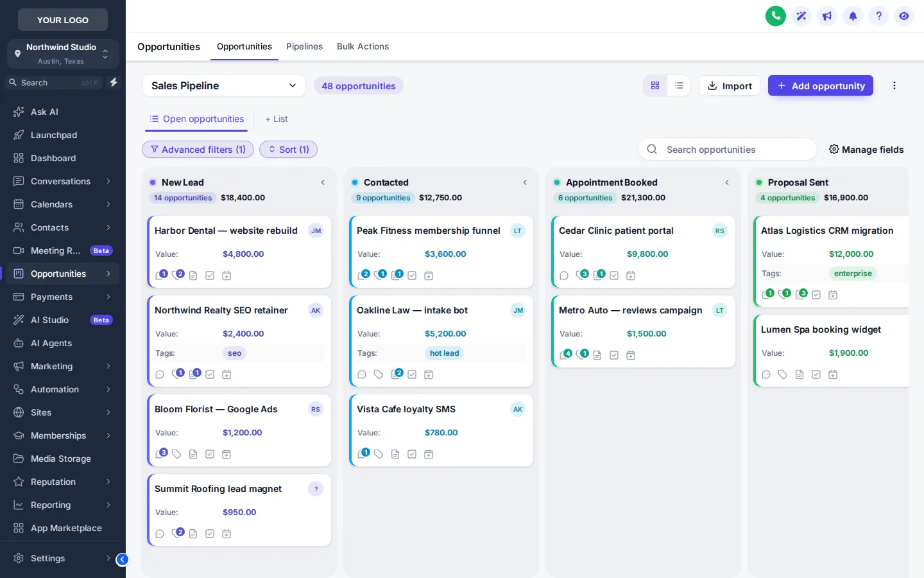Click the JM avatar on Oakline Law card
This screenshot has width=924, height=578.
[x=518, y=310]
